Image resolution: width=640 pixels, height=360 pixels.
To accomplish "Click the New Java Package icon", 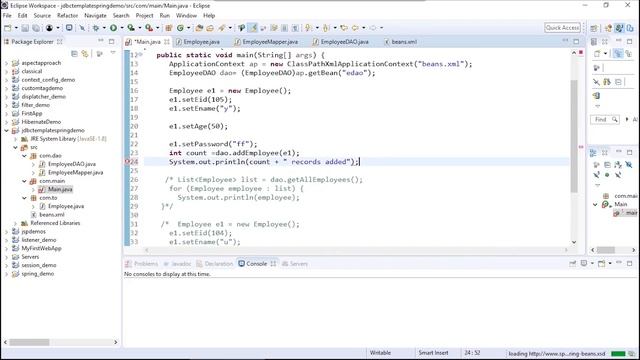I will click(169, 28).
